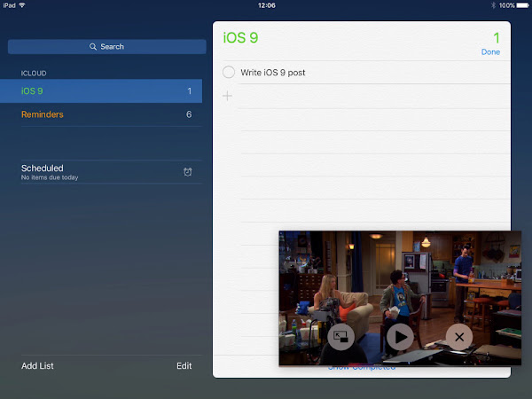Viewport: 532px width, 399px height.
Task: Play the picture-in-picture video
Action: 401,337
